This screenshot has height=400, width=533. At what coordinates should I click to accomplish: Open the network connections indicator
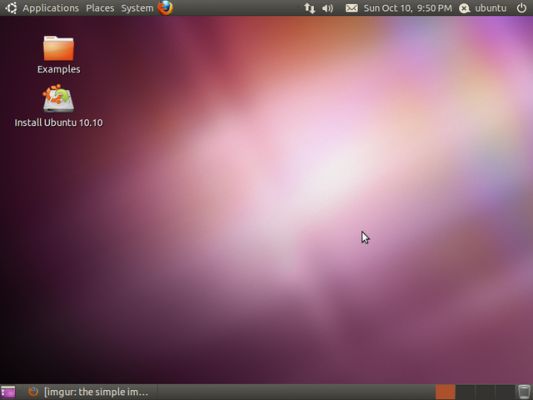click(x=309, y=8)
